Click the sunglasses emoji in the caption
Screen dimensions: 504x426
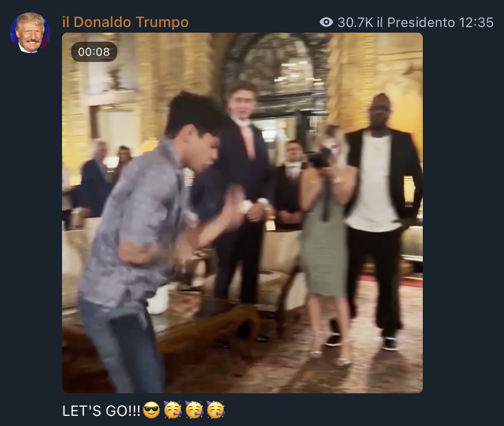coord(151,410)
